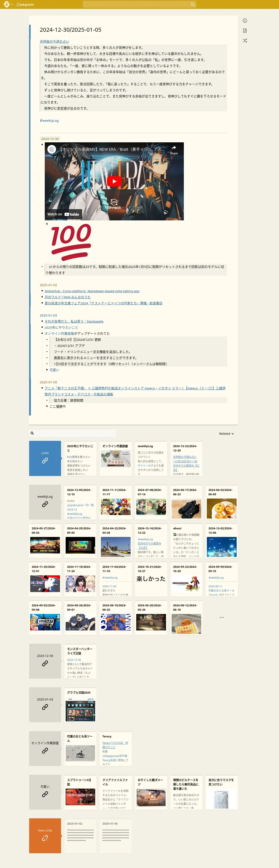Click the search magnifier icon in header
Image resolution: width=279 pixels, height=868 pixels.
click(193, 4)
